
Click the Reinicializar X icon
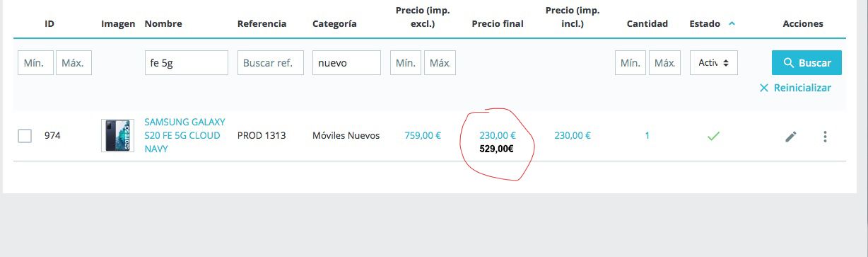click(x=763, y=88)
